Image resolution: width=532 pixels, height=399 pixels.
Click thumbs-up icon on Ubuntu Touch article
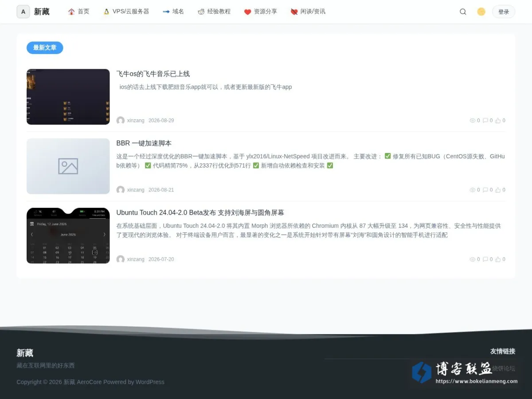point(498,259)
